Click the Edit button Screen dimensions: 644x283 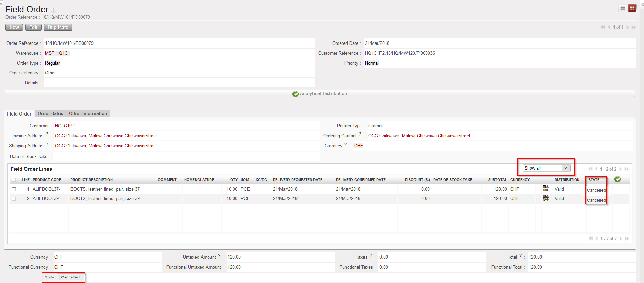coord(33,28)
